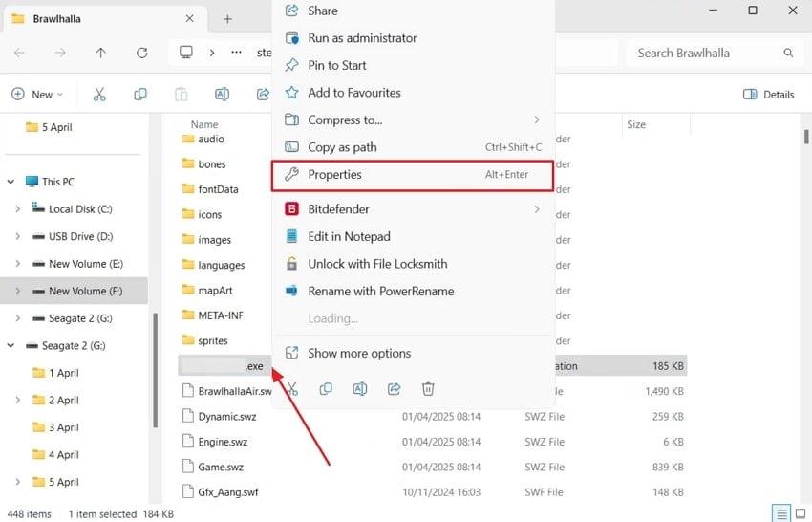Expand New Volume (F:) tree node

click(18, 291)
